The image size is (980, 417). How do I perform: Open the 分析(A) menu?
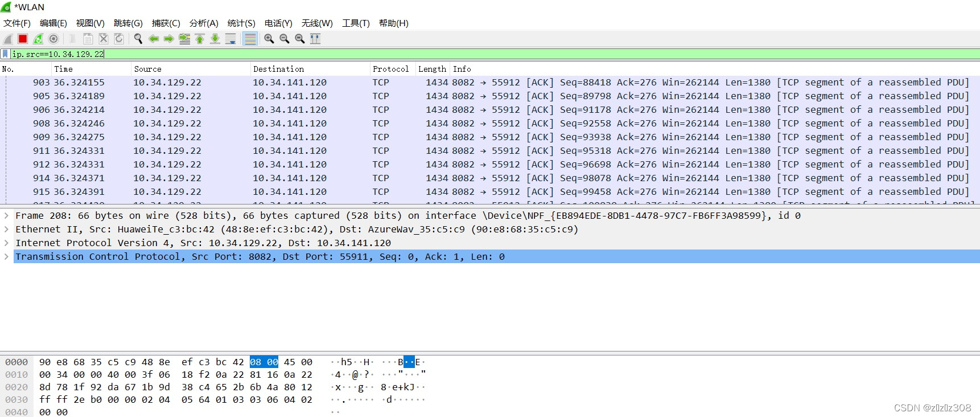204,23
